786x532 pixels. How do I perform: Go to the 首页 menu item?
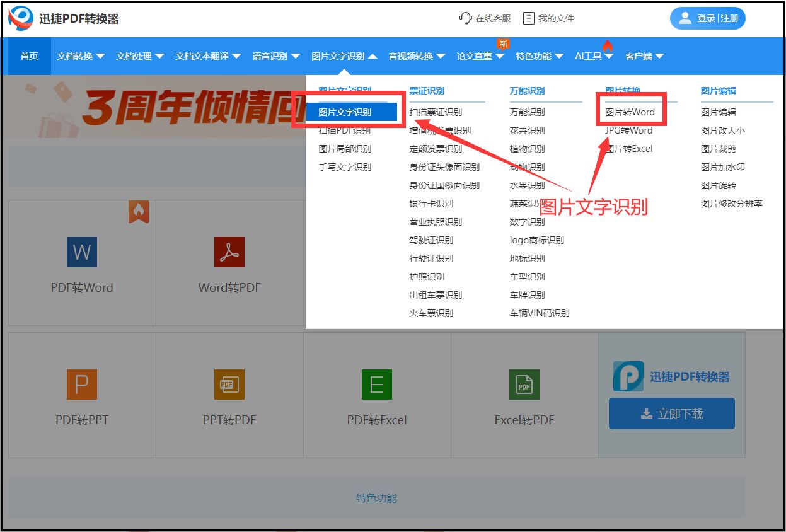28,55
